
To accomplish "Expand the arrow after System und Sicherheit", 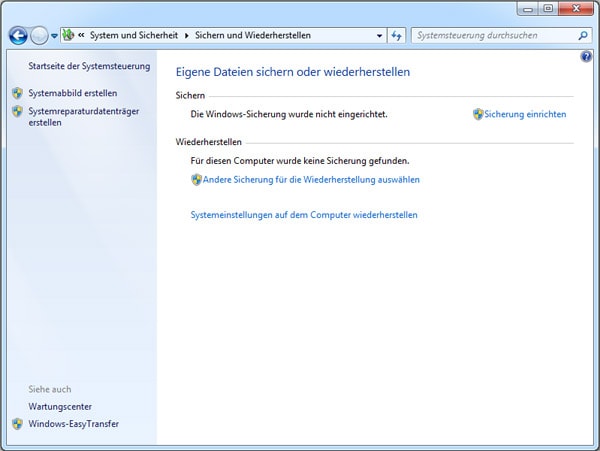I will tap(186, 36).
